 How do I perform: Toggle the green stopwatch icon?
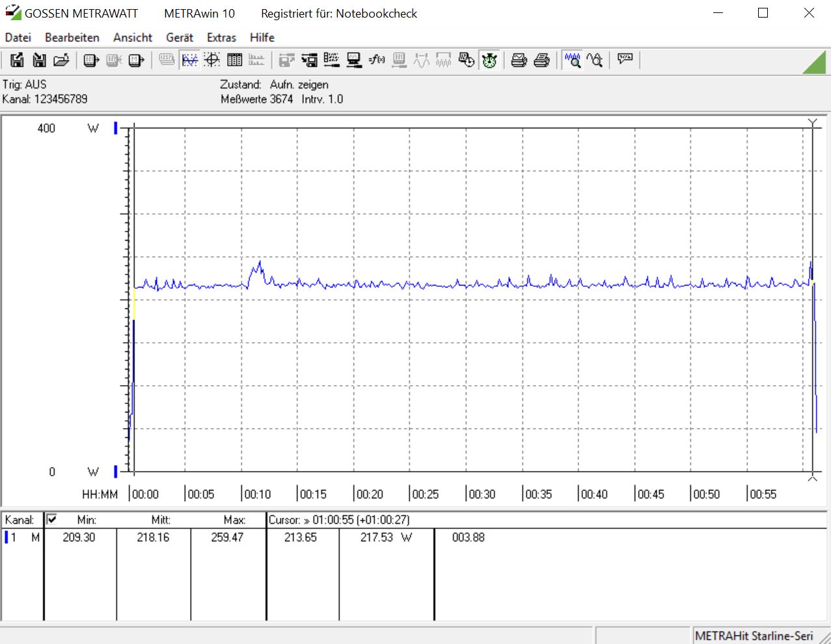point(489,60)
